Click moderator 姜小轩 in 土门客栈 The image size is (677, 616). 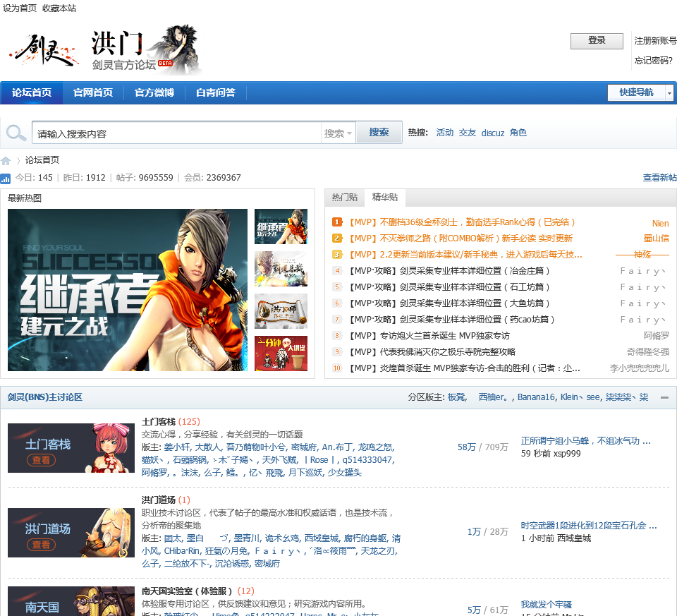point(177,447)
